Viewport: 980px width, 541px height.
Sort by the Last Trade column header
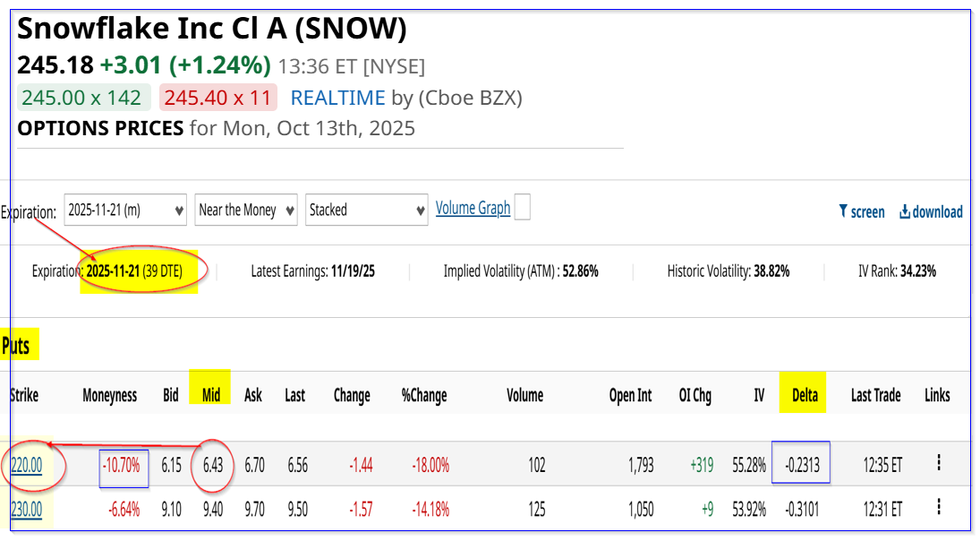(874, 395)
